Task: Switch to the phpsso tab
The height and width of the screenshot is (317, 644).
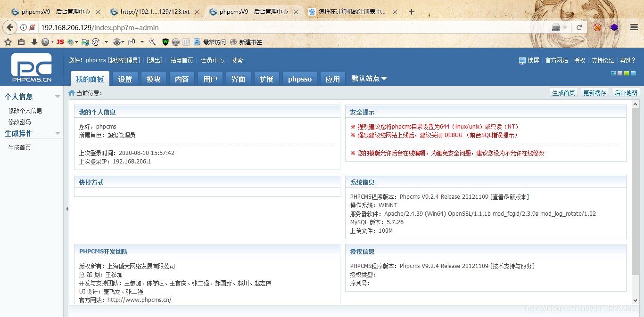Action: pos(299,79)
